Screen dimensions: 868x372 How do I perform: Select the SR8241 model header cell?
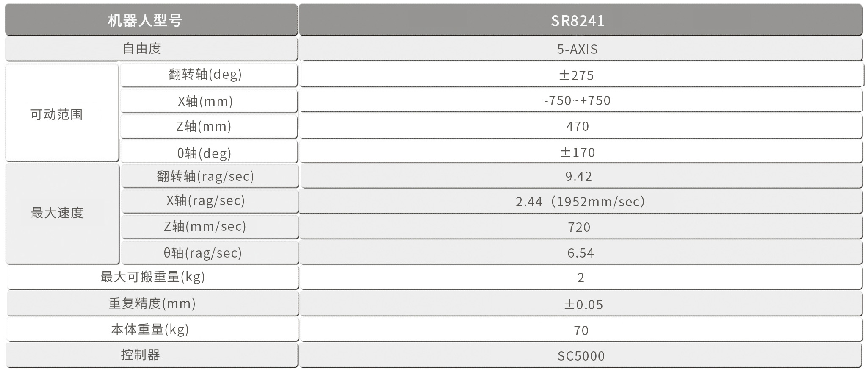578,20
